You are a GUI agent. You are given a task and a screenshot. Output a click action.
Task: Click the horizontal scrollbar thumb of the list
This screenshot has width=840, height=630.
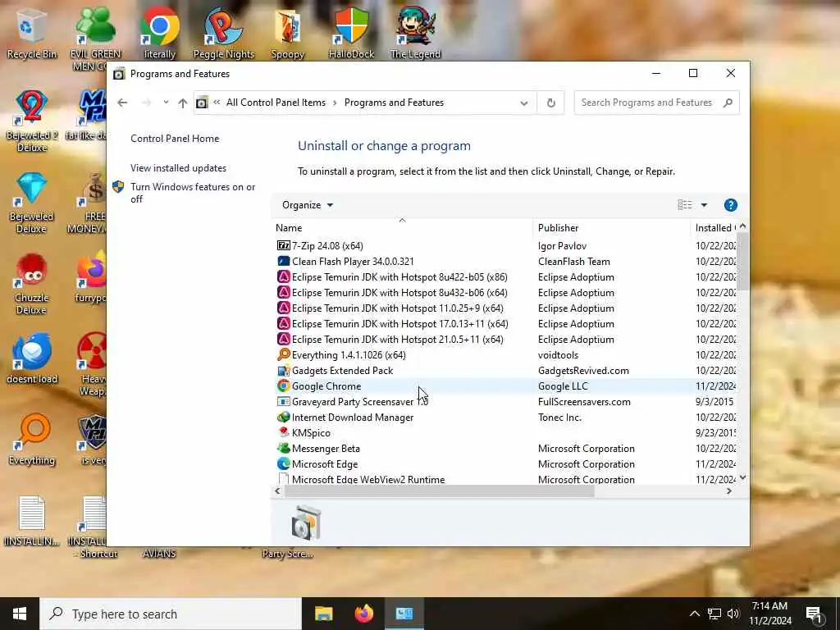click(x=440, y=491)
